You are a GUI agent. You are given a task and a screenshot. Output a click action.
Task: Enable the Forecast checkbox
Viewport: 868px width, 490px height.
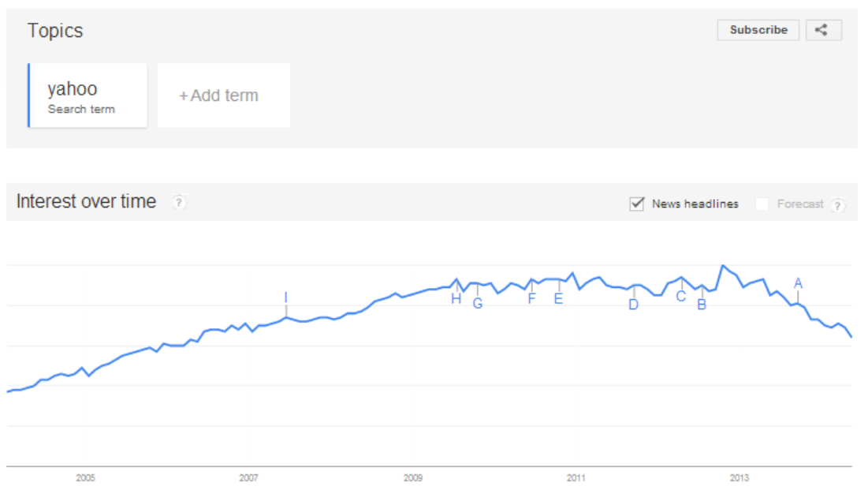(x=762, y=204)
